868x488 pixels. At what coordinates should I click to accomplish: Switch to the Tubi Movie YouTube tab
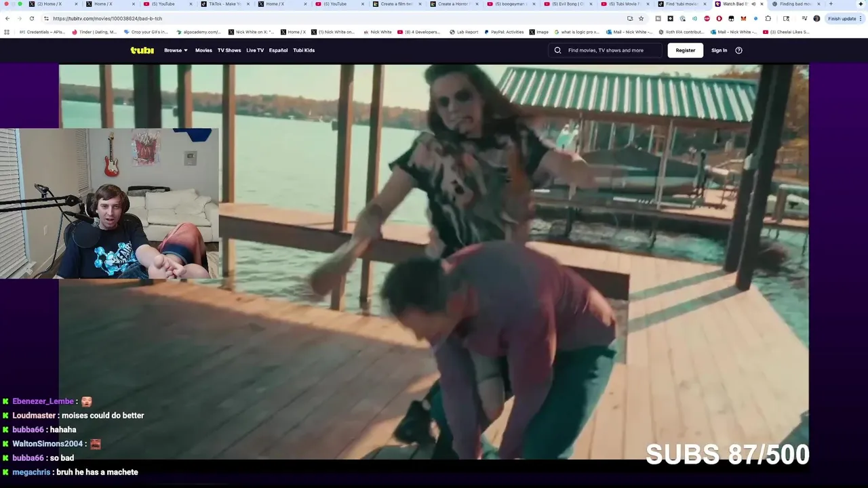pyautogui.click(x=625, y=4)
